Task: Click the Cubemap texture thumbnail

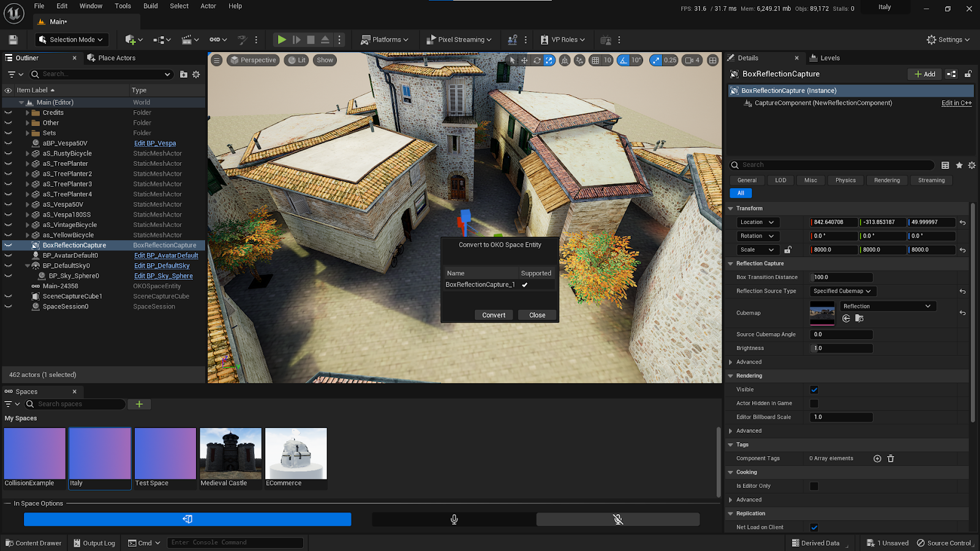Action: click(x=822, y=313)
